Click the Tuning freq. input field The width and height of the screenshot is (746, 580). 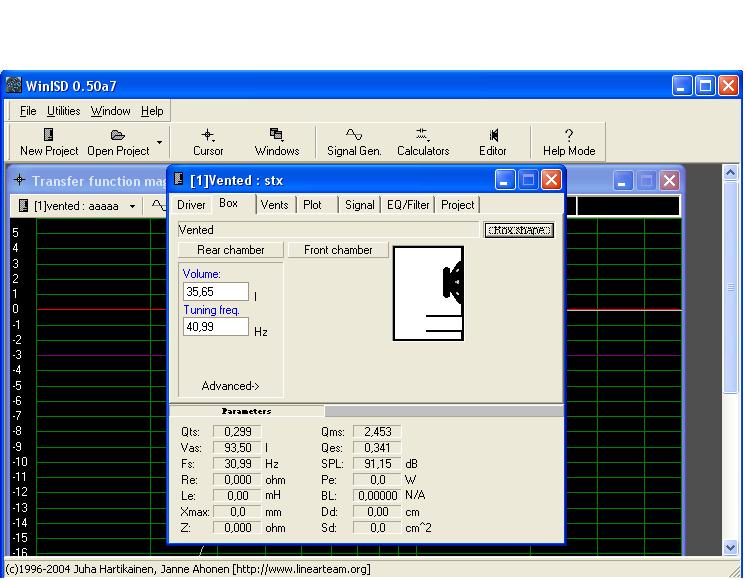pos(215,327)
